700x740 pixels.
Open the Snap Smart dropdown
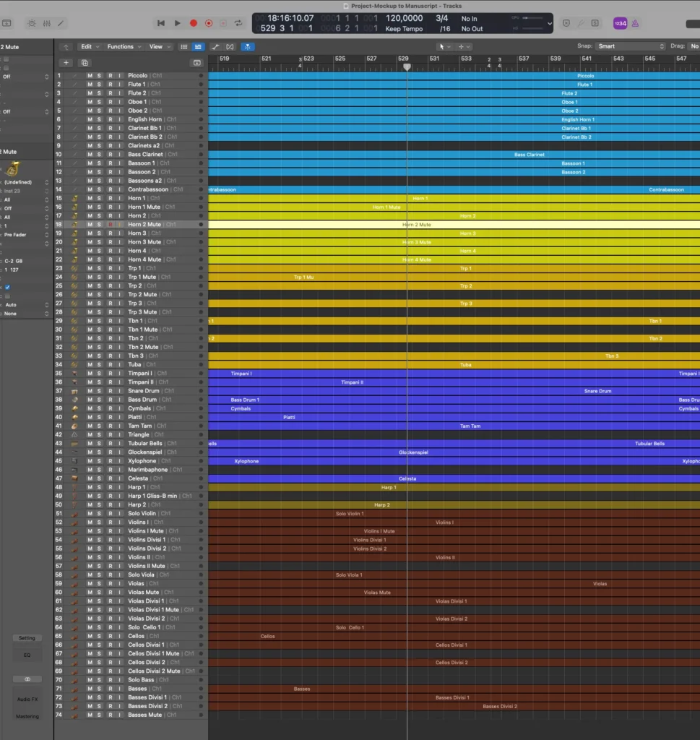(x=631, y=46)
